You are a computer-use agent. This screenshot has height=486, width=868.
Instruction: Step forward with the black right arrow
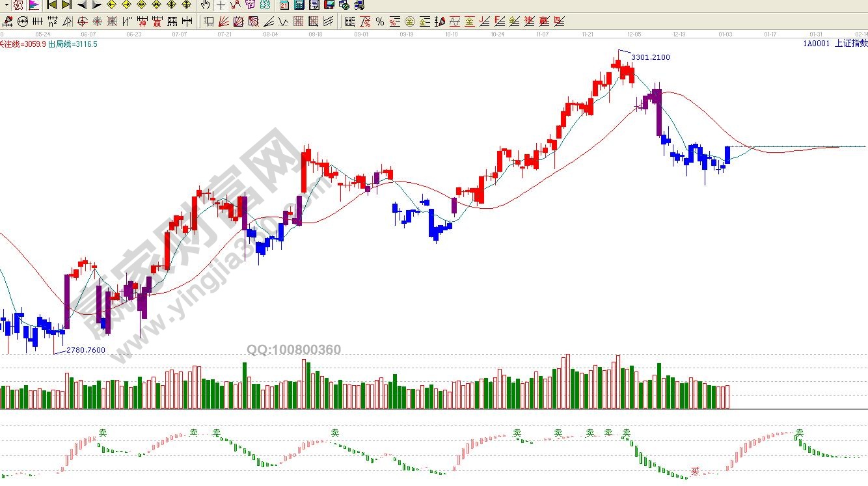coord(96,5)
